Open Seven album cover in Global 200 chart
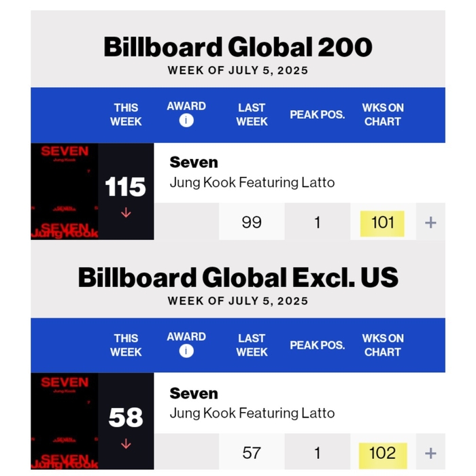Image resolution: width=476 pixels, height=476 pixels. [65, 191]
